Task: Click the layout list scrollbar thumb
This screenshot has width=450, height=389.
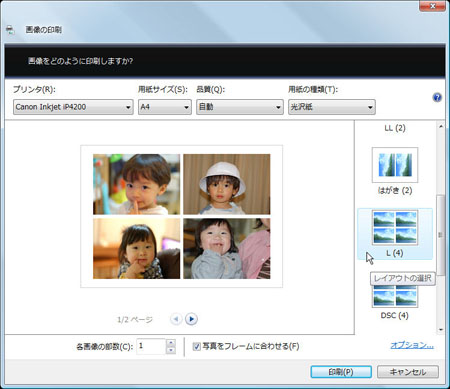Action: [x=441, y=235]
